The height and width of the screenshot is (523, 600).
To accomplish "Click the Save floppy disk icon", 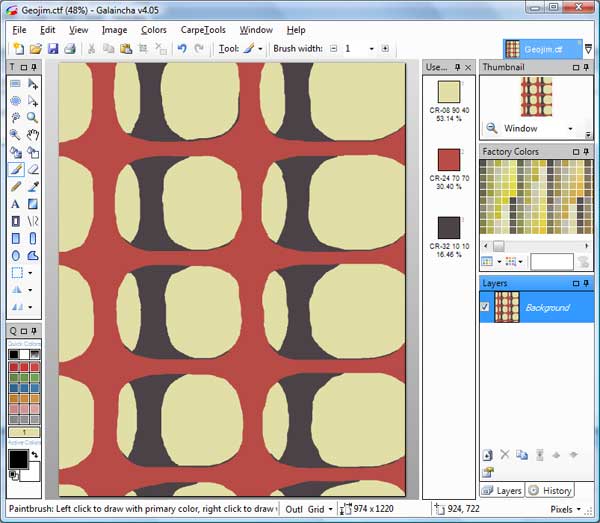I will click(x=53, y=48).
